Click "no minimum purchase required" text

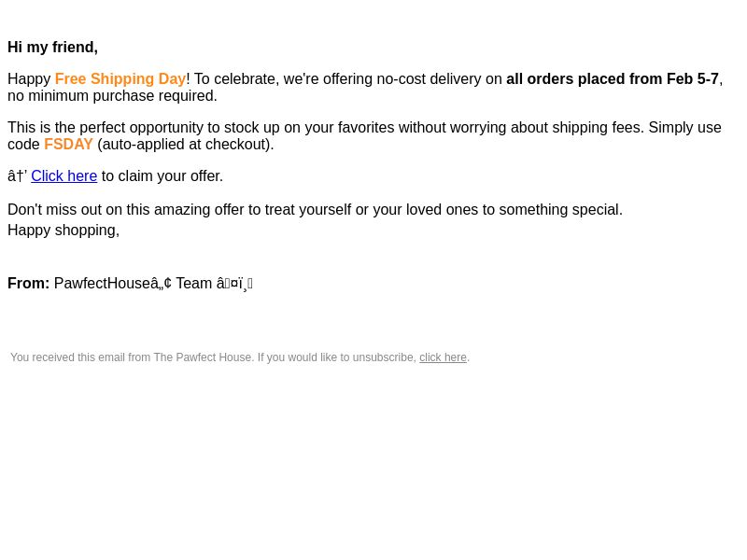click(112, 96)
